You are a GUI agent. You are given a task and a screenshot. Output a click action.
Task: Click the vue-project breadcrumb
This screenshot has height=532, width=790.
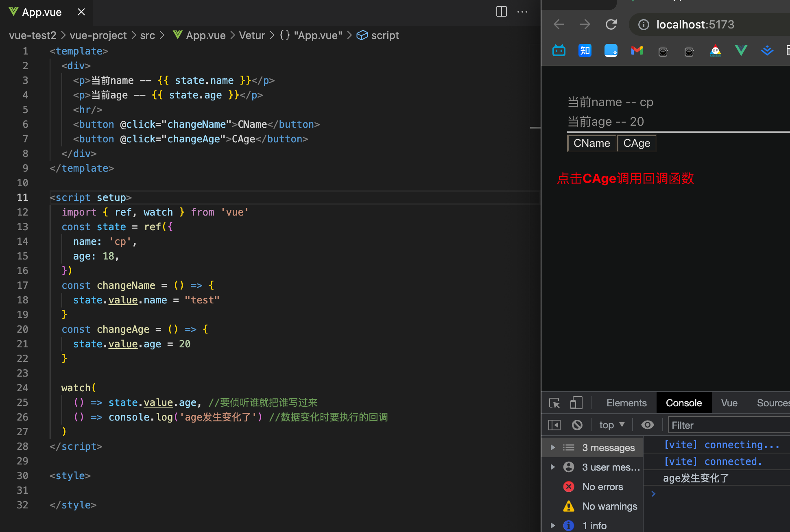point(98,35)
